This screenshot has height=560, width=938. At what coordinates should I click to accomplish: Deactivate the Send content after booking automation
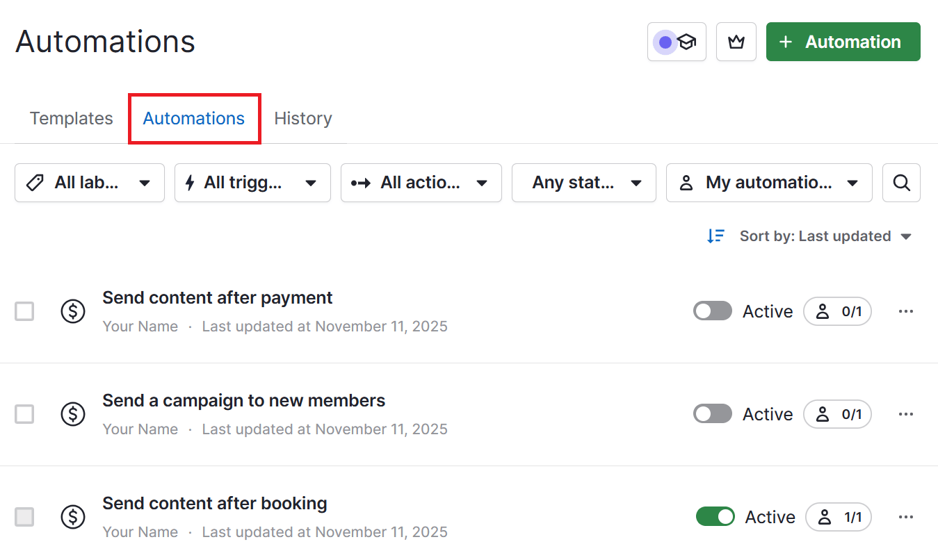coord(715,517)
